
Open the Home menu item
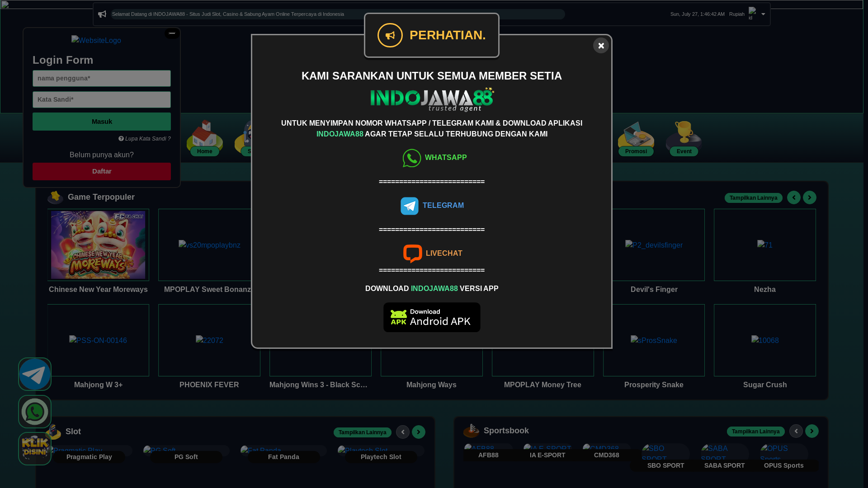click(x=205, y=138)
